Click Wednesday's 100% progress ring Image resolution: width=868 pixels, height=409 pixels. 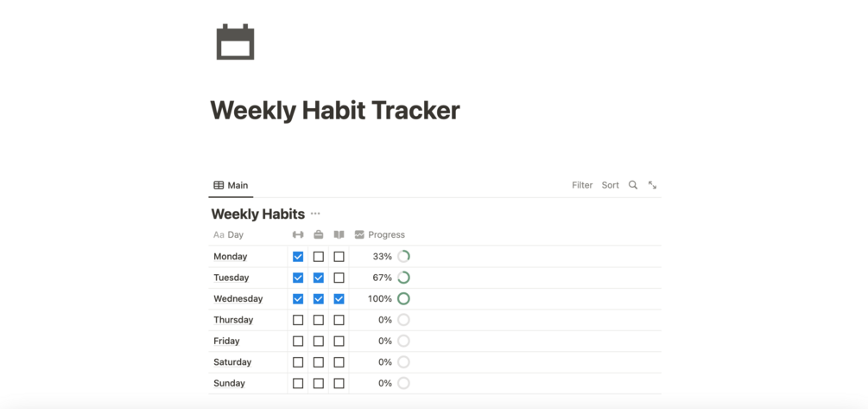(403, 298)
